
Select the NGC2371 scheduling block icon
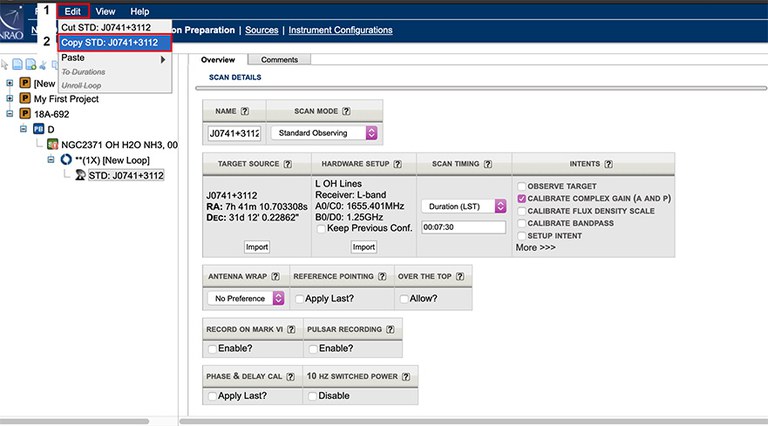tap(53, 145)
